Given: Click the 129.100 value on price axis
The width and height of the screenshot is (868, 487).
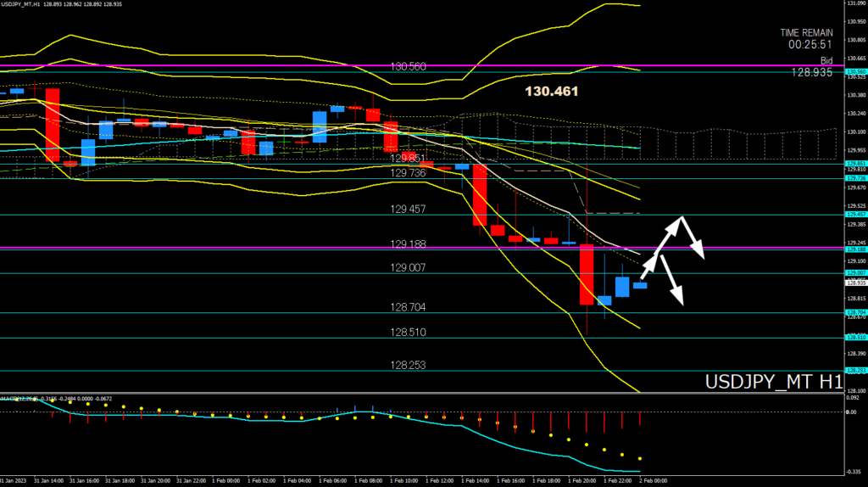Looking at the screenshot, I should click(x=856, y=261).
